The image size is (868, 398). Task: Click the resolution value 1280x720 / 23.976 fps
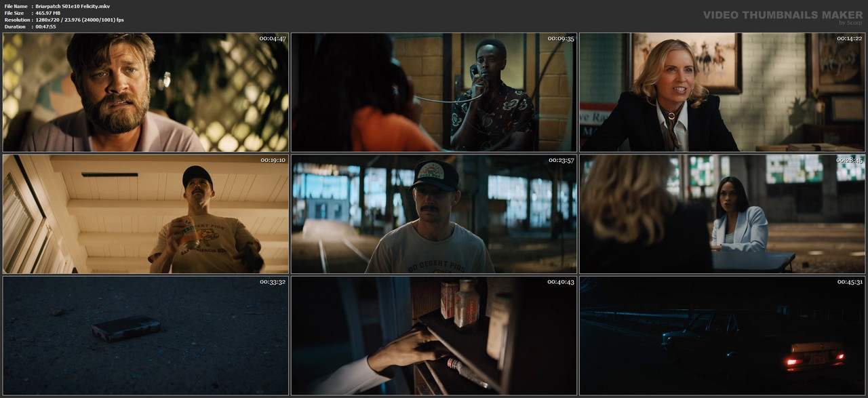tap(80, 20)
